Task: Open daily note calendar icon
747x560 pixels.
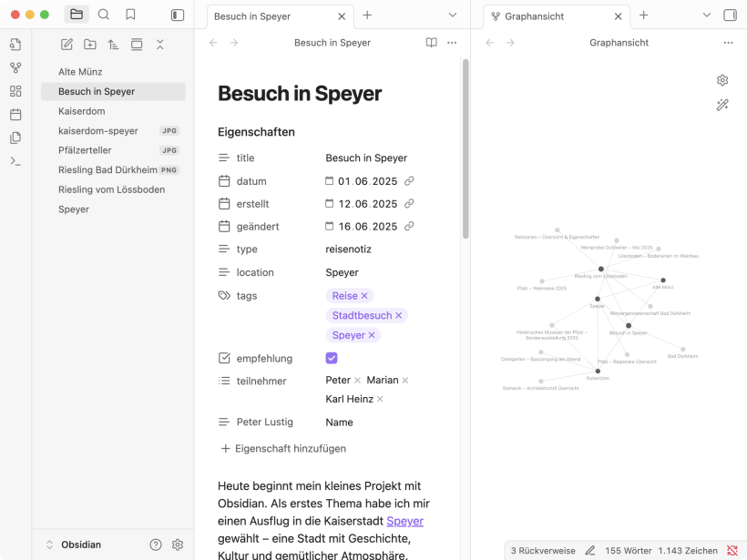Action: 15,115
